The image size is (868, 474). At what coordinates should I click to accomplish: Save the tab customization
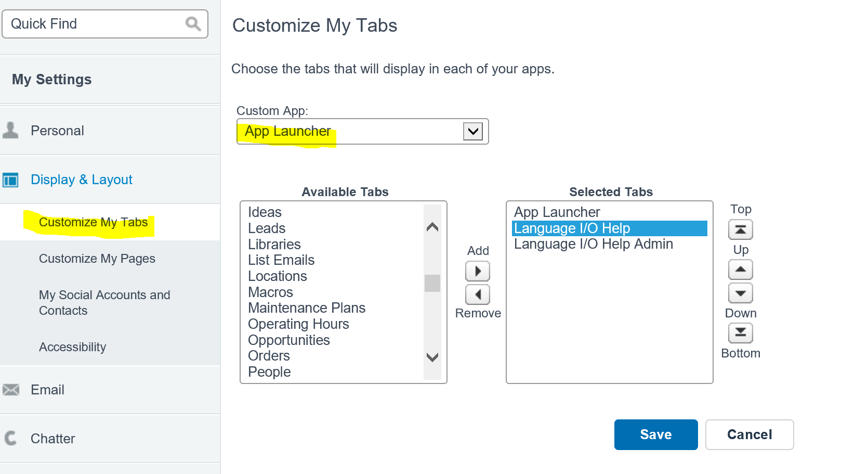point(655,434)
